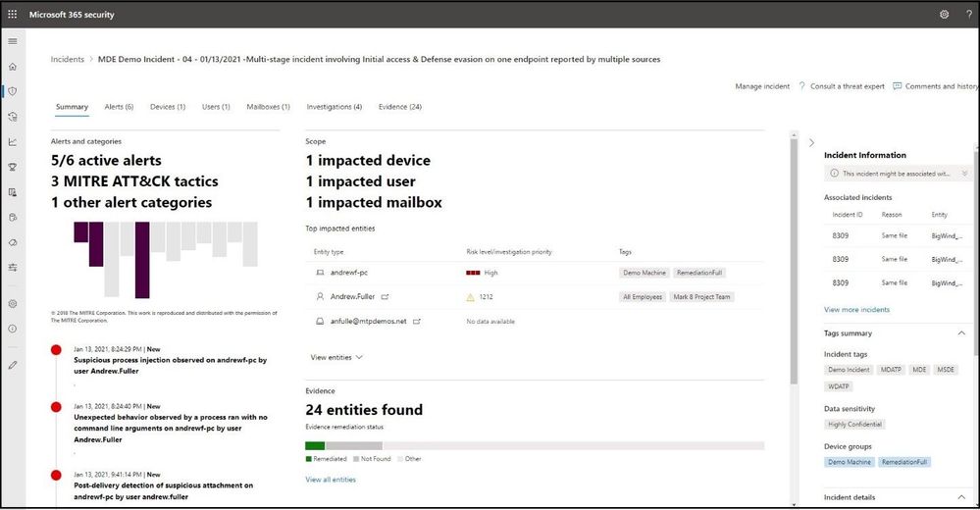The width and height of the screenshot is (980, 510).
Task: Collapse the Incident details section
Action: pos(961,497)
